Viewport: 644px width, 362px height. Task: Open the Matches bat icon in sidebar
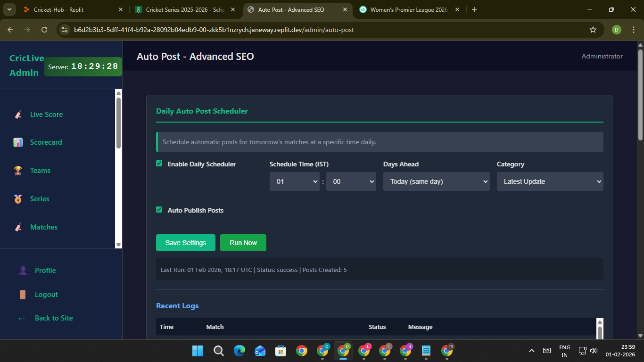[18, 227]
